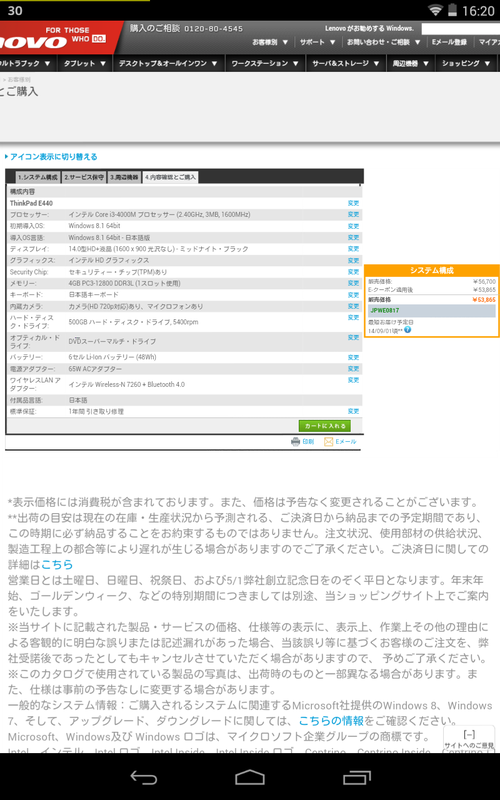Switch to the 1.システム構成 tab
Image resolution: width=500 pixels, height=800 pixels.
(x=38, y=178)
